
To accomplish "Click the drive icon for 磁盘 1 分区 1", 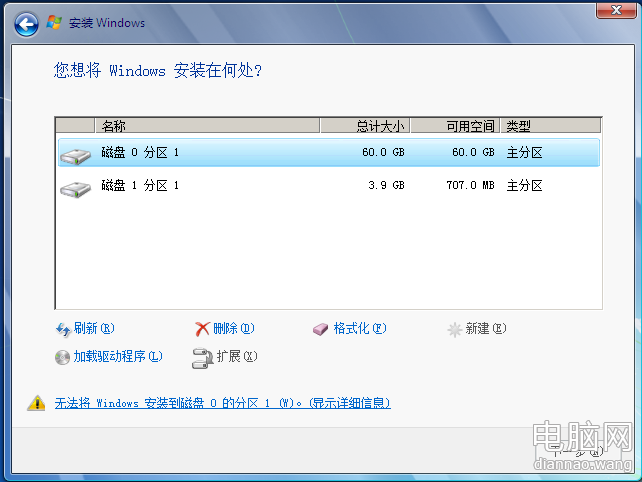I will (75, 189).
